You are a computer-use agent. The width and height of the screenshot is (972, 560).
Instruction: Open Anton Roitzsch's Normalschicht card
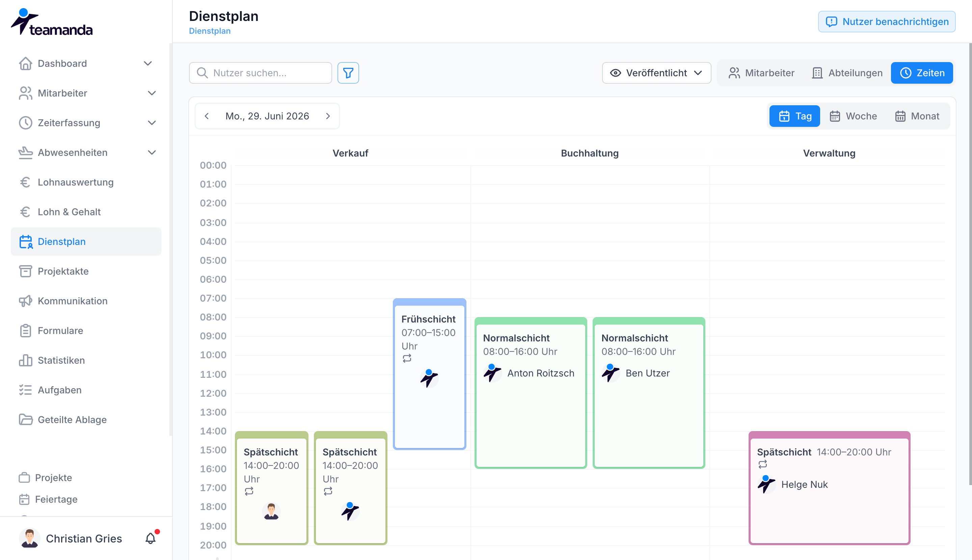[530, 393]
